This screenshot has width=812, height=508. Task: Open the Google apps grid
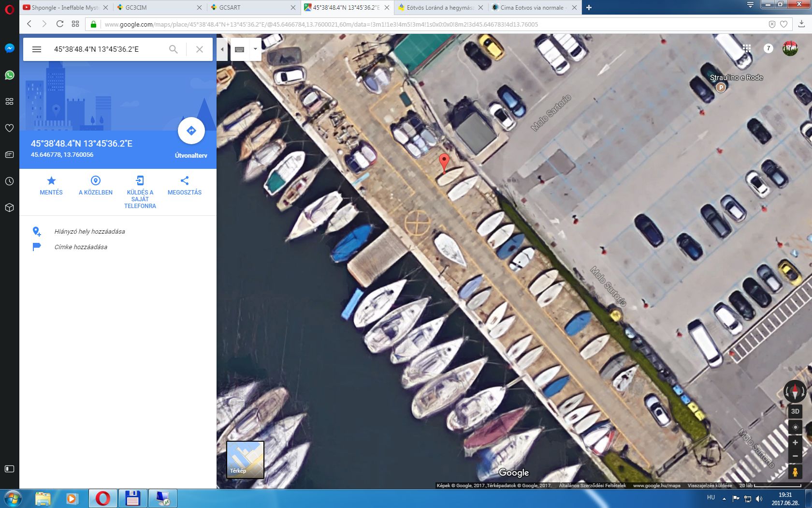coord(747,48)
